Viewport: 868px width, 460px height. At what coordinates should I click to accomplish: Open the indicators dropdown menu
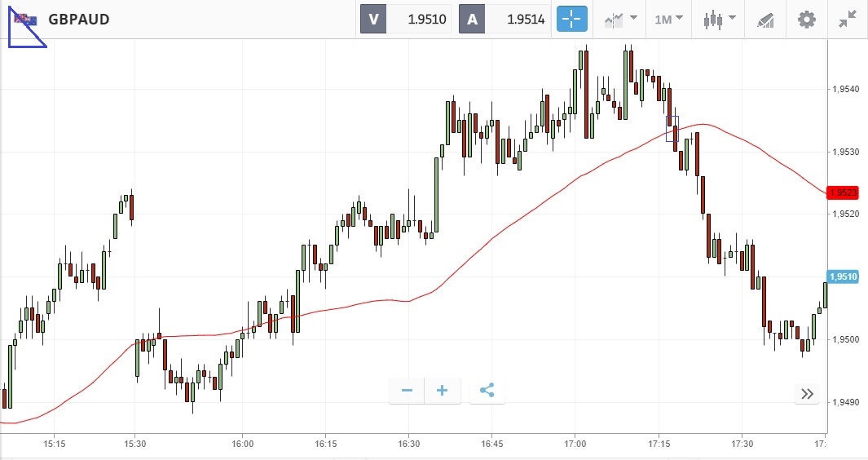620,19
